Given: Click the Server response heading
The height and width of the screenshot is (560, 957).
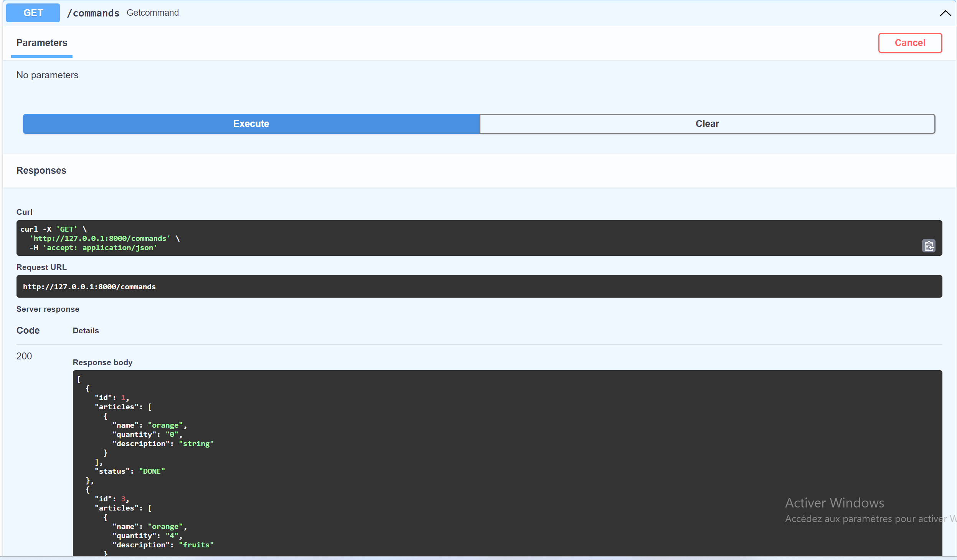Looking at the screenshot, I should click(x=47, y=309).
